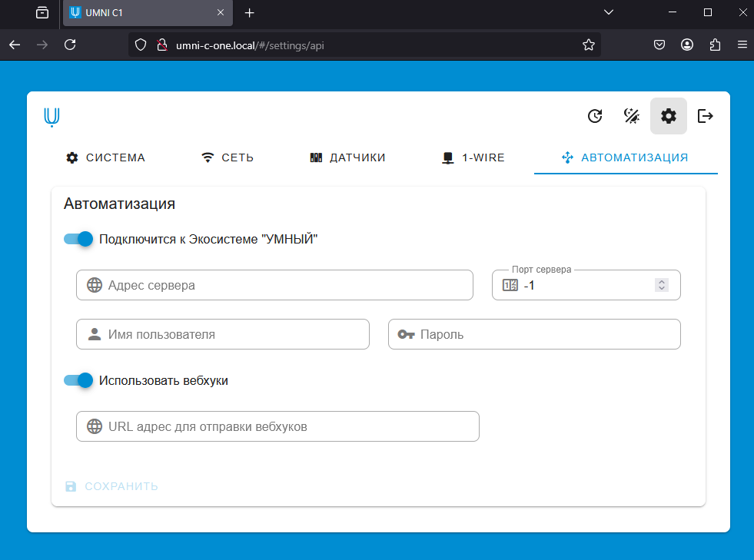This screenshot has width=754, height=560.
Task: Click the СОХРАНИТЬ button
Action: tap(111, 486)
